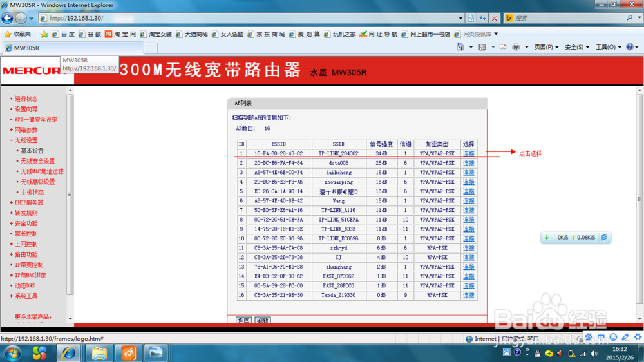
Task: Open Internet Explorer from the taskbar
Action: (69, 353)
